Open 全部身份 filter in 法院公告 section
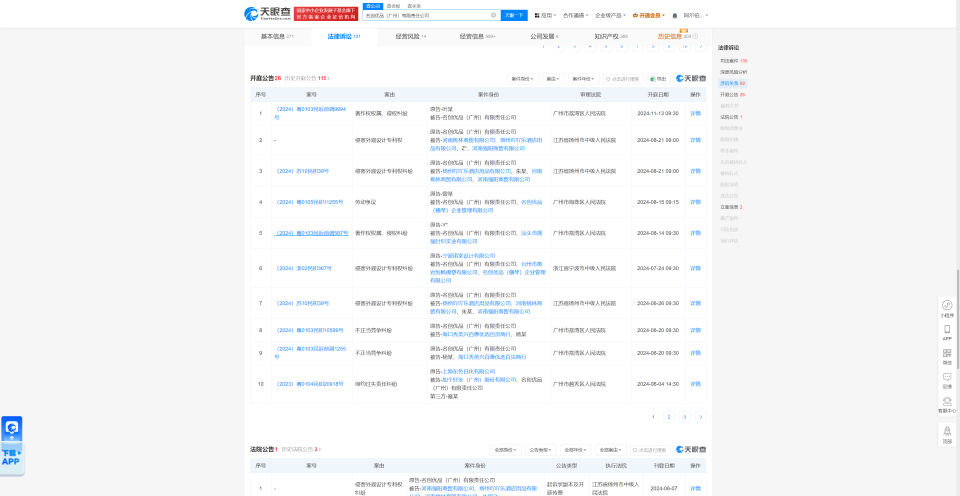960x496 pixels. coord(506,449)
